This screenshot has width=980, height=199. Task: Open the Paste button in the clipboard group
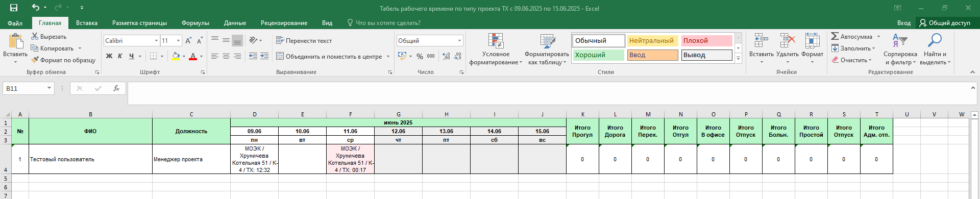[15, 49]
